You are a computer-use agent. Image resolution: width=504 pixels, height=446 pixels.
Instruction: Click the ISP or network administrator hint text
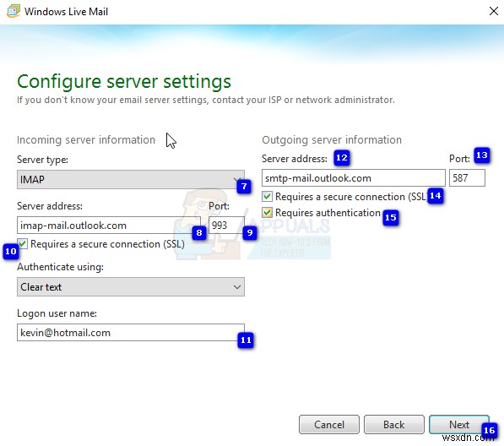pyautogui.click(x=206, y=100)
